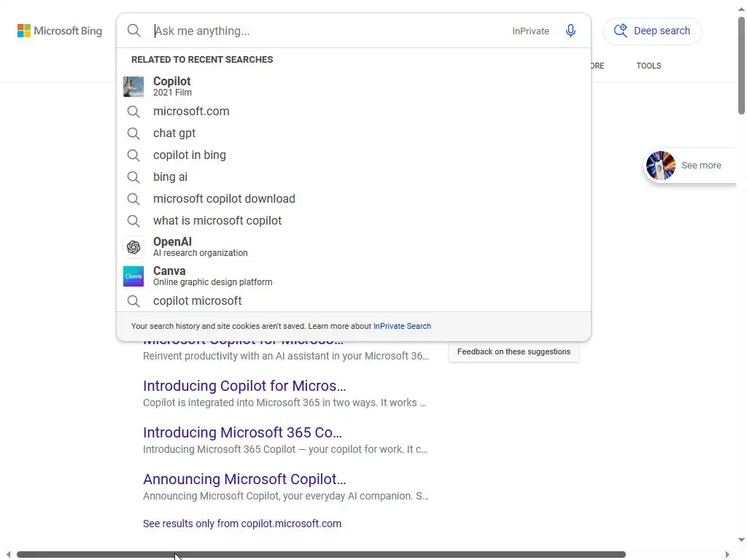Pick copilot in bing suggestion
Screen dimensions: 747x560
coord(354,155)
